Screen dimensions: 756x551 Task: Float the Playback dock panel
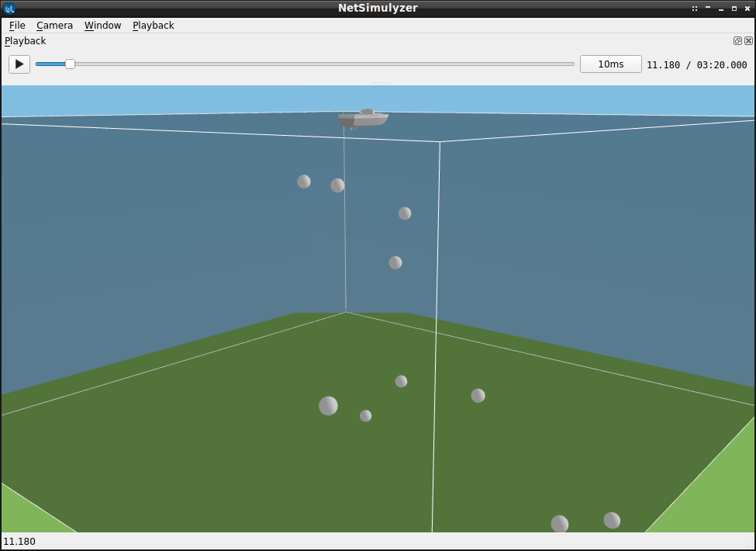737,41
